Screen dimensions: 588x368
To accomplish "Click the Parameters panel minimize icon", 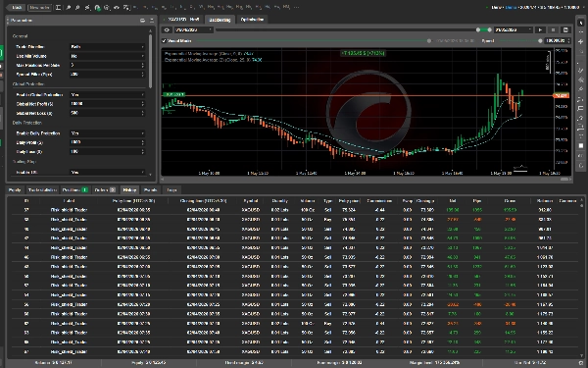I will [x=152, y=21].
